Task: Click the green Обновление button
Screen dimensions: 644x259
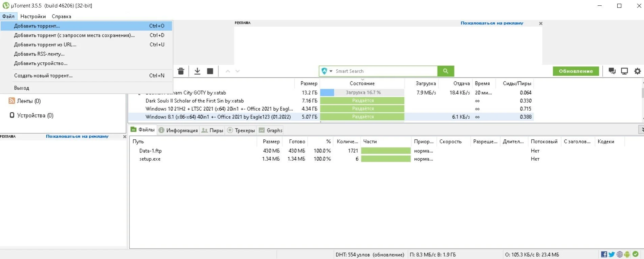Action: (x=576, y=71)
